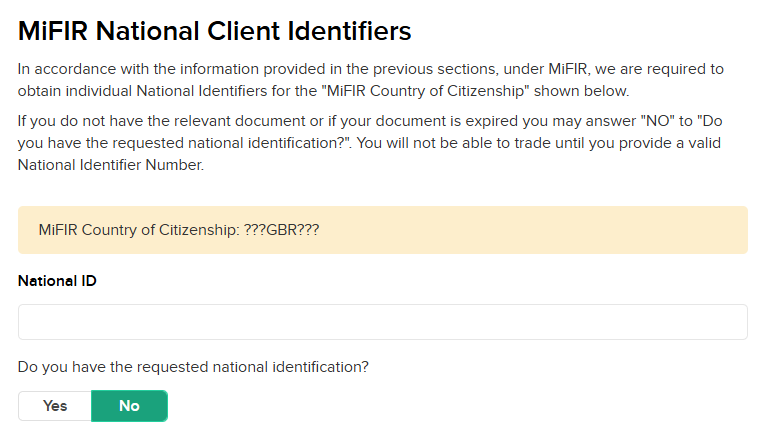Image resolution: width=759 pixels, height=448 pixels.
Task: Click the ???GBR??? country code text
Action: point(281,230)
